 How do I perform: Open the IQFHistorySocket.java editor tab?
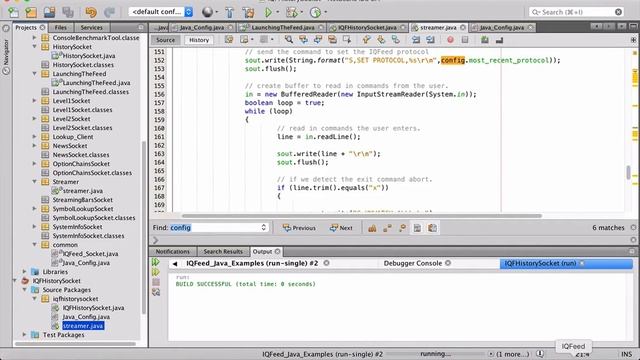point(367,27)
